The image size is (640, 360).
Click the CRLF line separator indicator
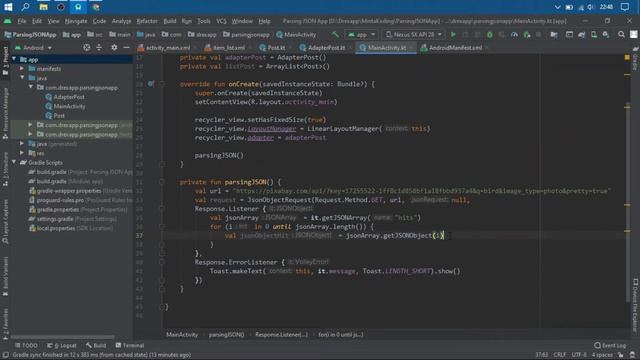pos(560,355)
